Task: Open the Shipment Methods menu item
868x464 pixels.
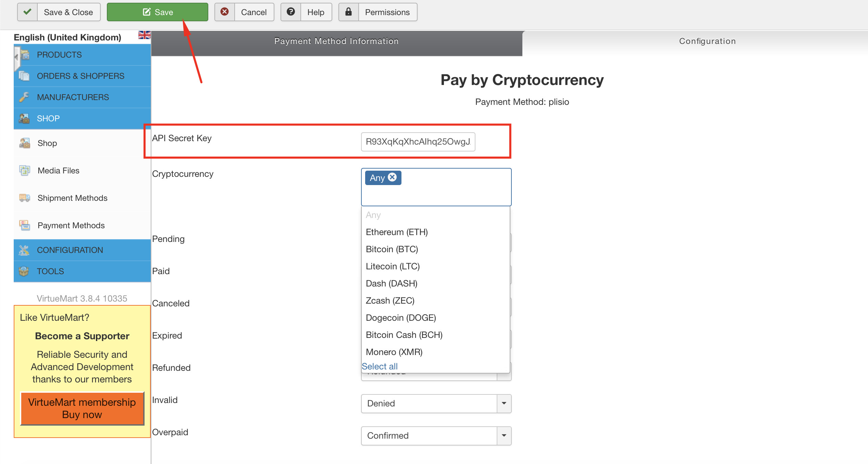Action: [82, 198]
